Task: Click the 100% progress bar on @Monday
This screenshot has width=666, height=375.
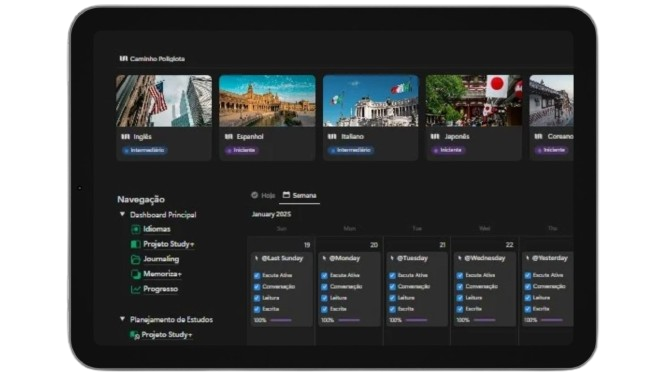Action: [x=349, y=320]
